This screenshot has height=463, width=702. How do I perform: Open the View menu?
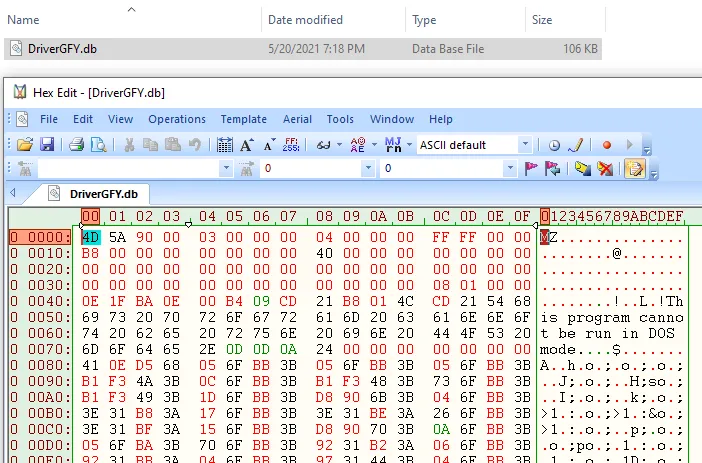point(120,119)
